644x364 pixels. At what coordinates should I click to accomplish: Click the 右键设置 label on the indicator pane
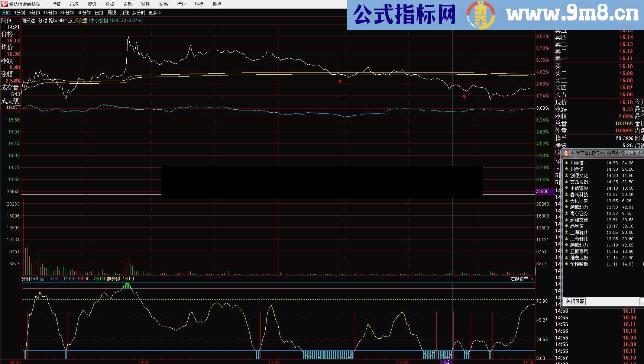pyautogui.click(x=519, y=278)
